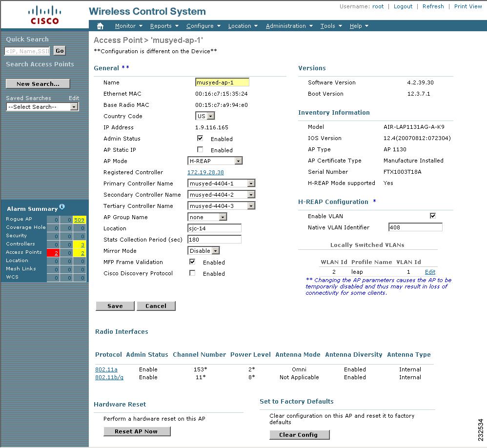
Task: Open the Monitor menu
Action: [x=129, y=26]
